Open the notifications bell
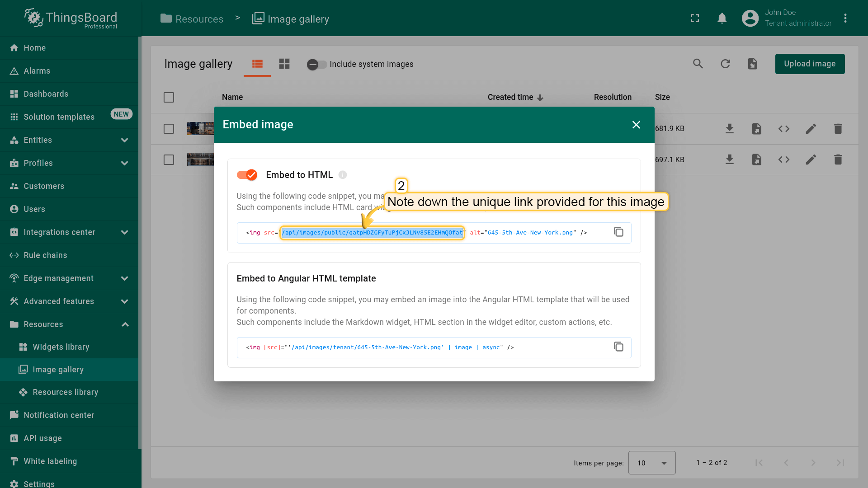Image resolution: width=868 pixels, height=488 pixels. coord(722,19)
